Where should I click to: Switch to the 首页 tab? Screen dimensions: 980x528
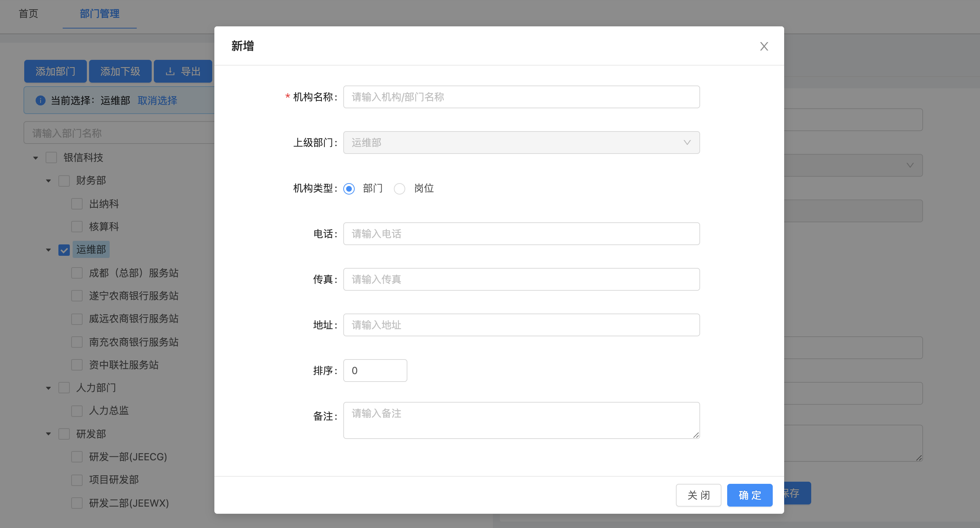coord(28,14)
